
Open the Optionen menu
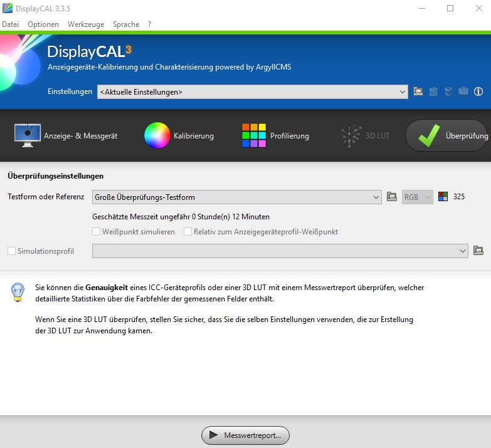pos(43,24)
